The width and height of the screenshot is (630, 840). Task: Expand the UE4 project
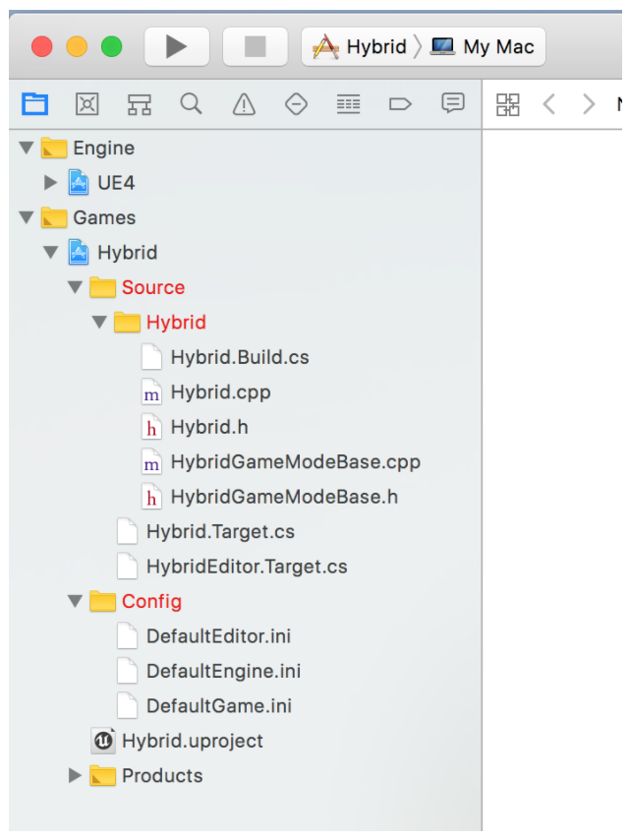coord(51,183)
